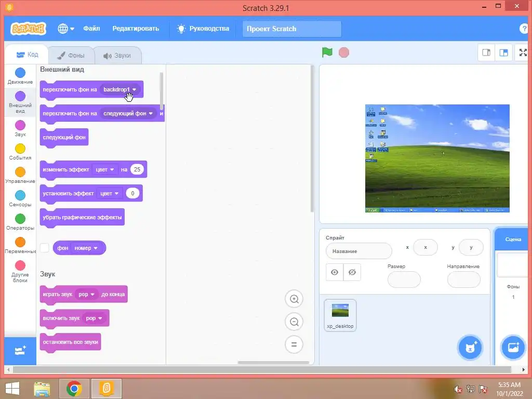The width and height of the screenshot is (532, 399).
Task: Select the Сенсоры block category
Action: pyautogui.click(x=20, y=198)
